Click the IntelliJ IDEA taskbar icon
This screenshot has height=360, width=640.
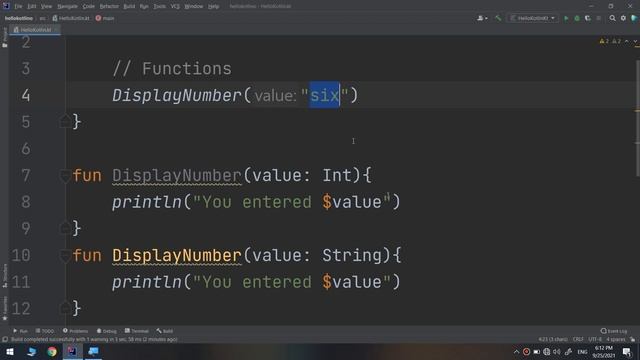[x=72, y=351]
